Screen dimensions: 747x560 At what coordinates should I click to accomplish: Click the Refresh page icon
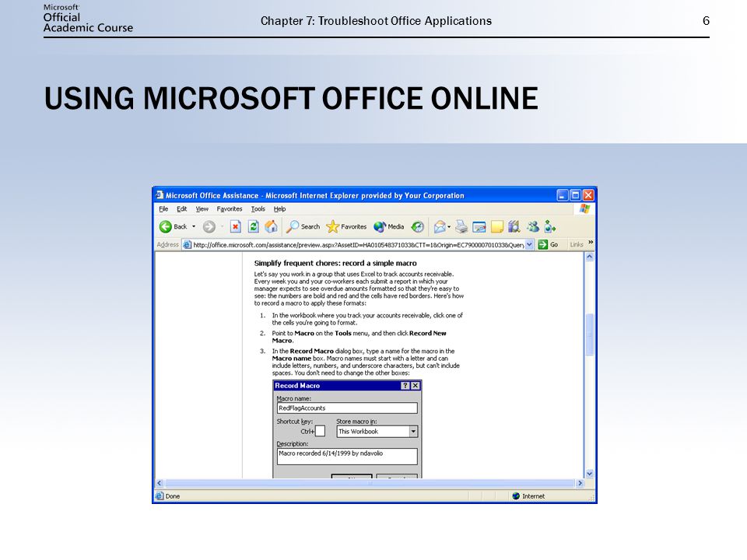[x=254, y=226]
